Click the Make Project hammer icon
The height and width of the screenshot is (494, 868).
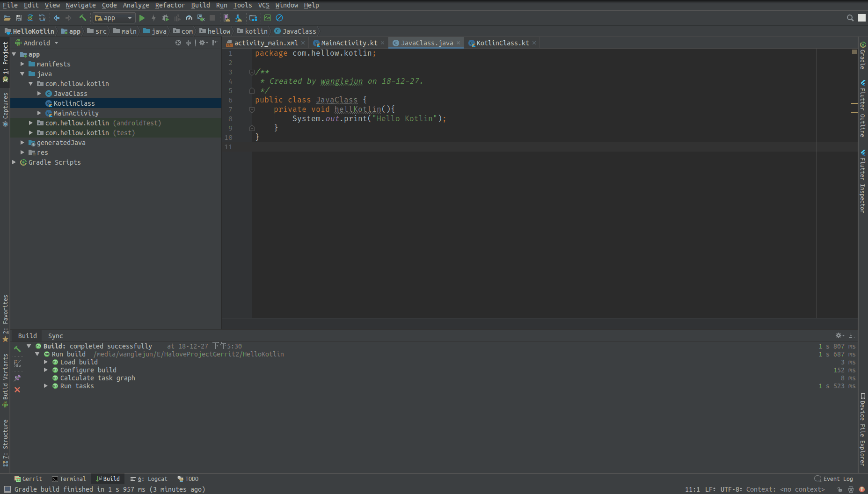(83, 18)
